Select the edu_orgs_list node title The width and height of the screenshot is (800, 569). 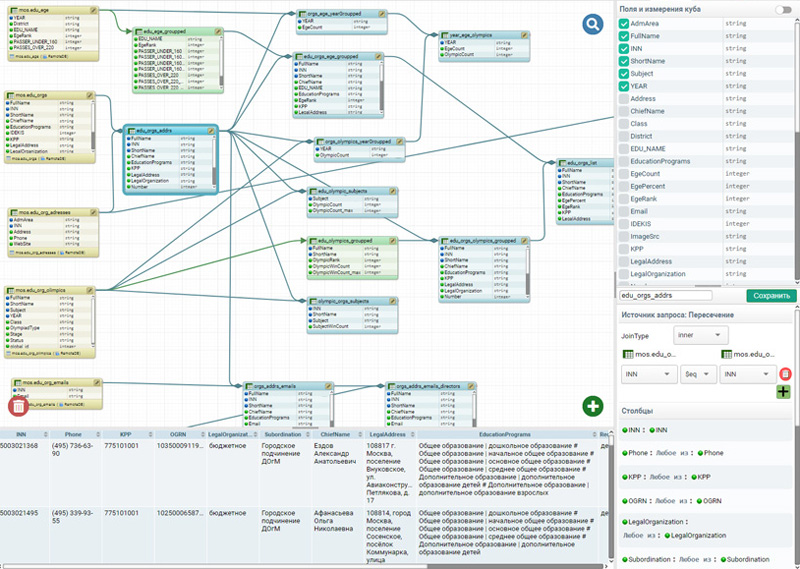pos(582,163)
